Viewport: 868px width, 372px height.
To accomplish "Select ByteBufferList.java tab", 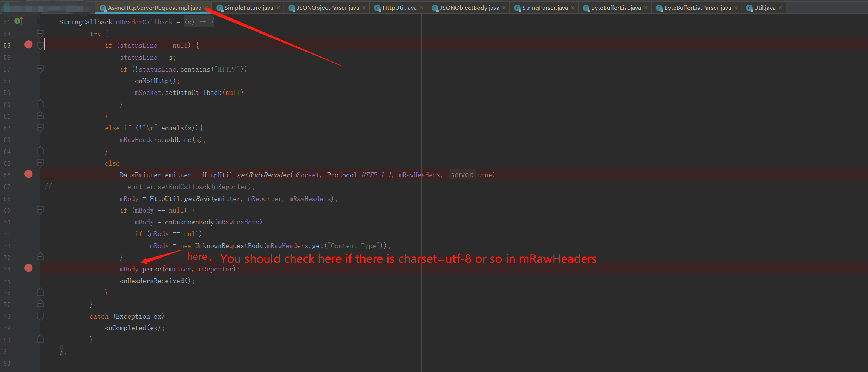I will click(616, 8).
